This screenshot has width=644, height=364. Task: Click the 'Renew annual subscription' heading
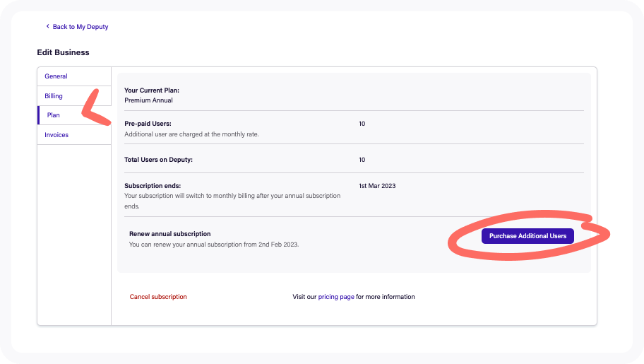(x=169, y=234)
